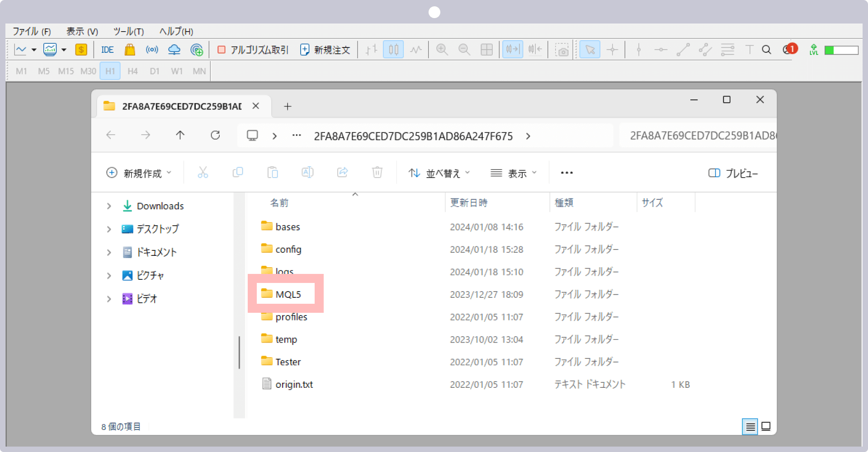Select the bases folder

281,227
